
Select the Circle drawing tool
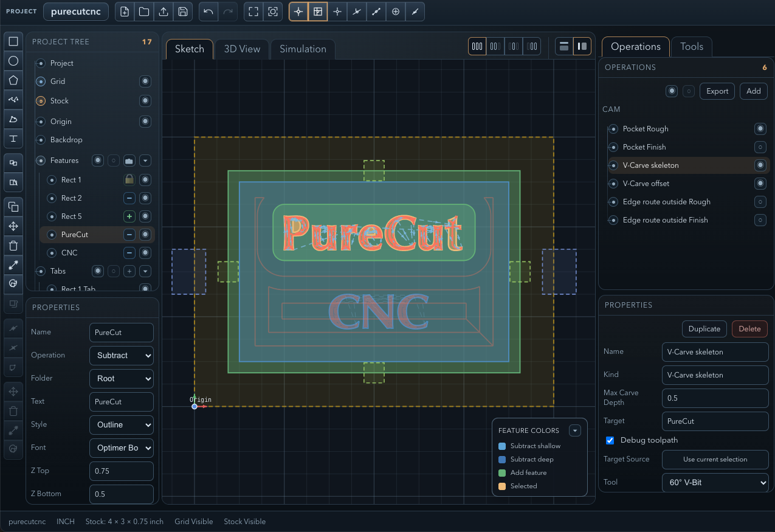pyautogui.click(x=13, y=61)
